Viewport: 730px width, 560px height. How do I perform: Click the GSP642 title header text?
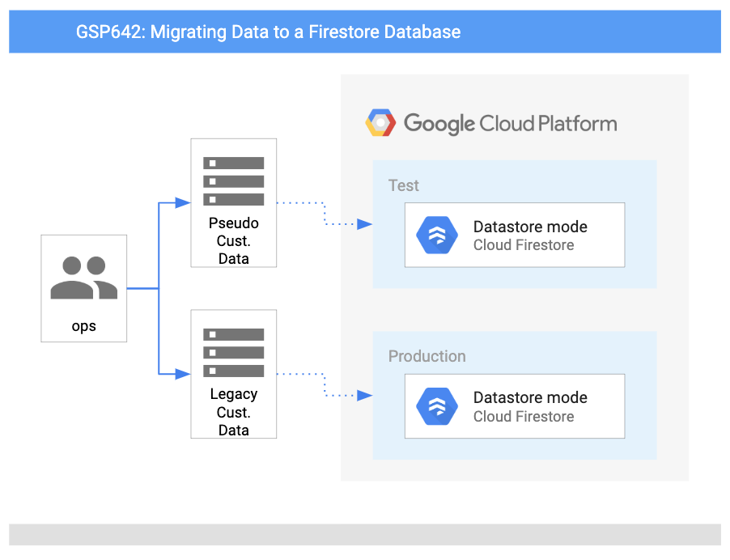point(268,32)
